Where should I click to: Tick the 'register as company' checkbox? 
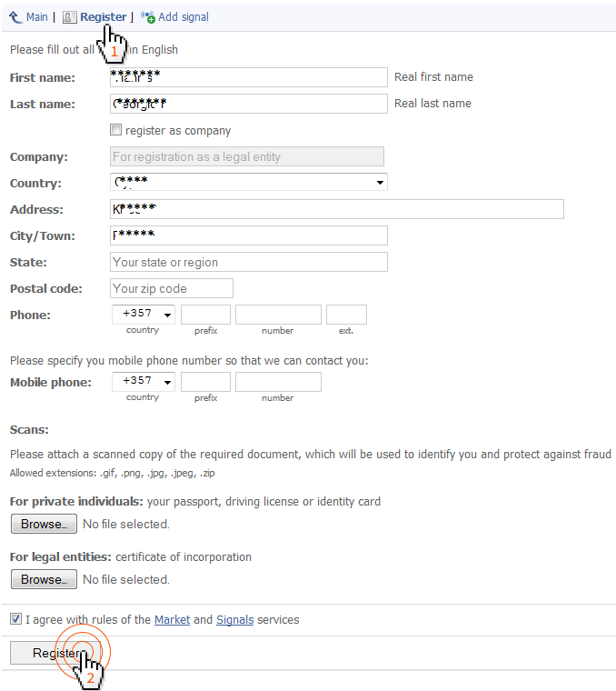[115, 130]
